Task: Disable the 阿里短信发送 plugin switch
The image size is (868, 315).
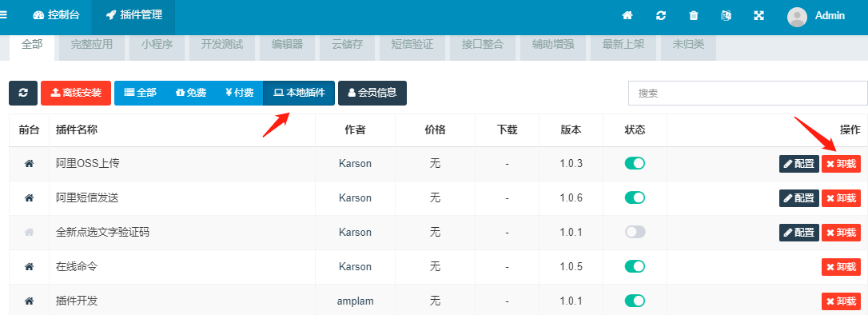Action: pos(635,197)
